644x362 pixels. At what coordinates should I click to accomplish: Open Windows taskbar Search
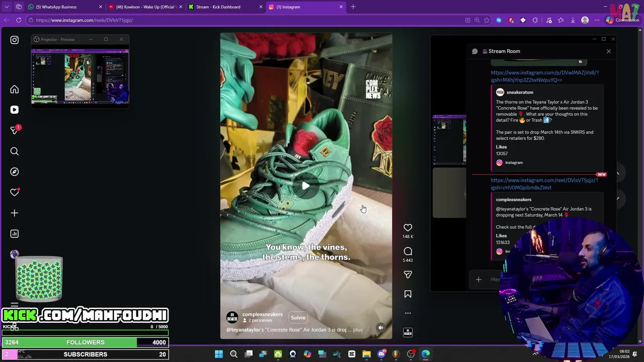(233, 354)
